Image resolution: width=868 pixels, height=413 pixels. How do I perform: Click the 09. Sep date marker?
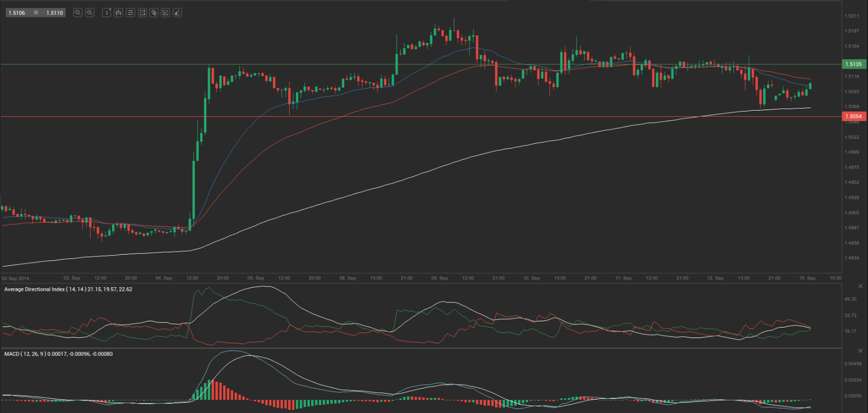point(439,278)
